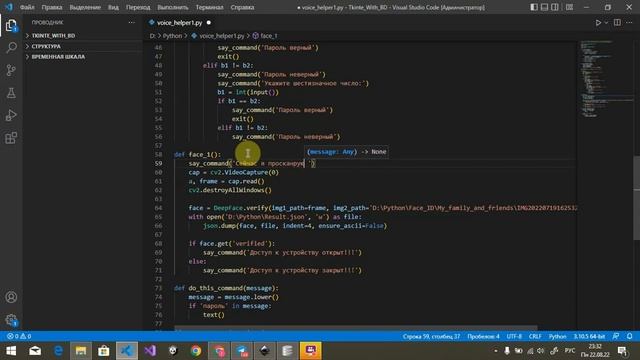This screenshot has width=640, height=360.
Task: Select the voice_helper1.py editor tab
Action: (180, 23)
